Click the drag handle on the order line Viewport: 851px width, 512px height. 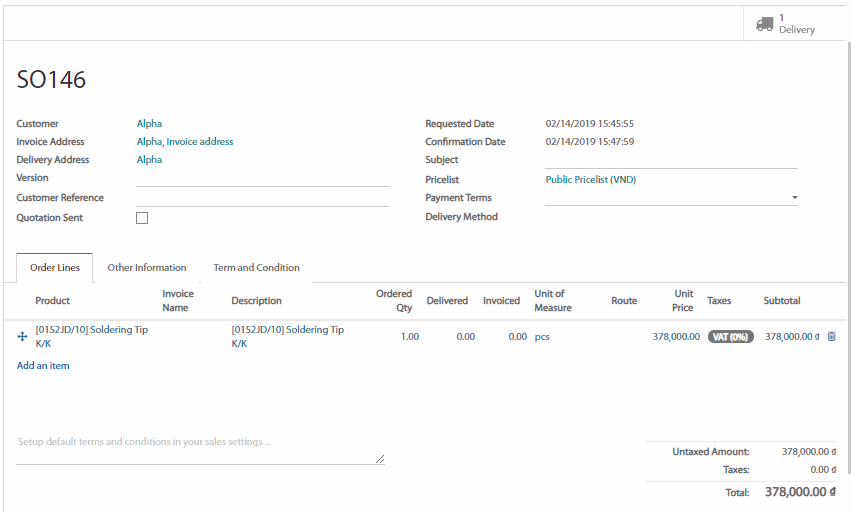23,337
